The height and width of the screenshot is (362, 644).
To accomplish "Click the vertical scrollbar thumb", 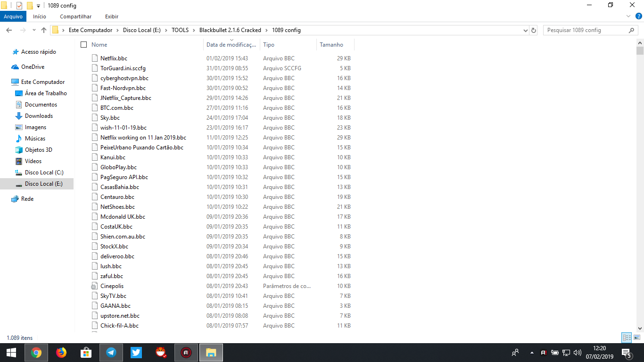I will 640,51.
